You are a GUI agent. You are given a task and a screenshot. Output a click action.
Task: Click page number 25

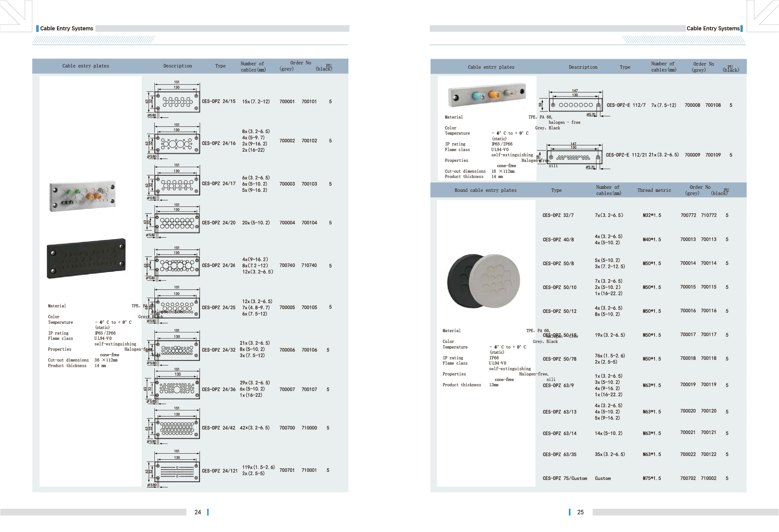580,512
